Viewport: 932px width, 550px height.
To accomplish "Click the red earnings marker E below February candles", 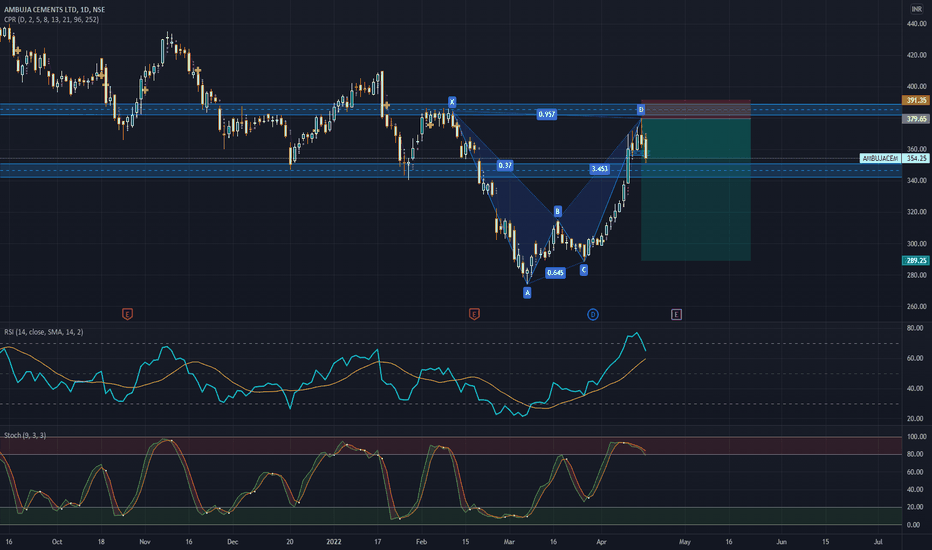I will point(474,314).
